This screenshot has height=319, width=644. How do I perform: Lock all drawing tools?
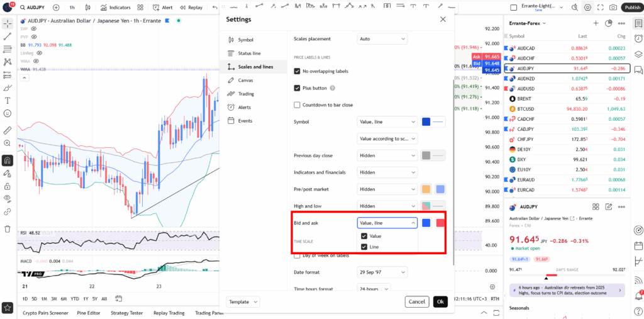[x=7, y=186]
